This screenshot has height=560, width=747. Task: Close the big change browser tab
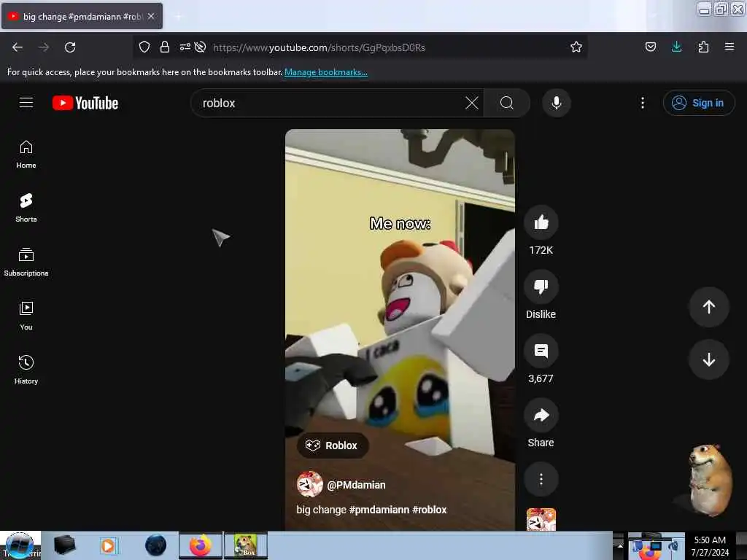[x=151, y=16]
